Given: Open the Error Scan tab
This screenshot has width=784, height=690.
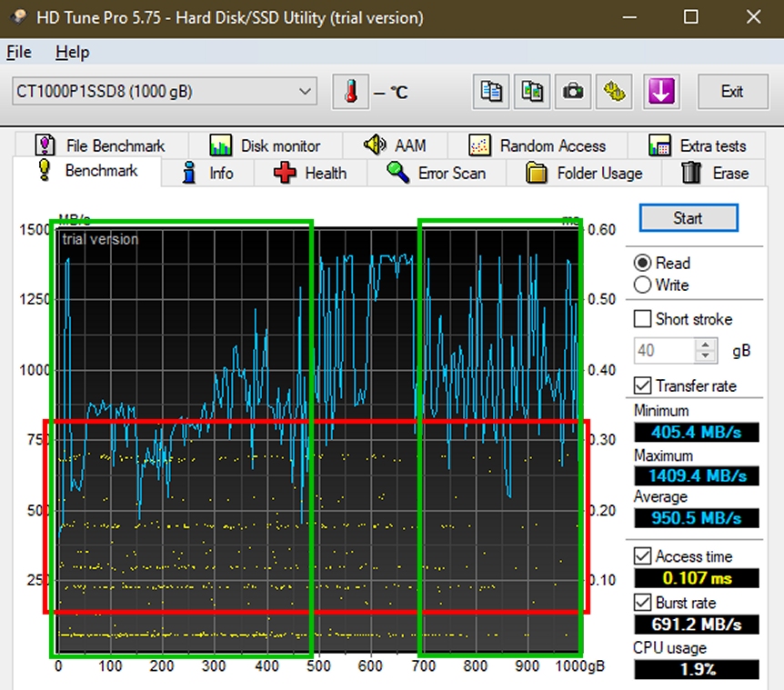Looking at the screenshot, I should pos(437,173).
